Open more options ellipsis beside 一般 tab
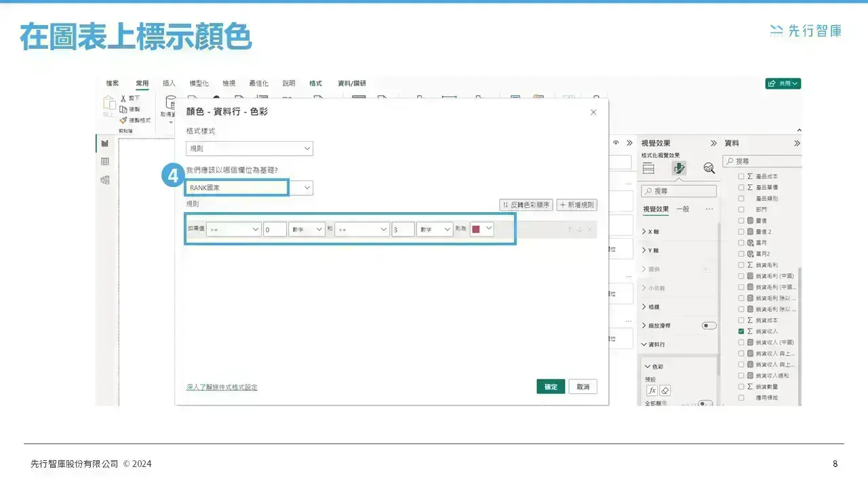The height and width of the screenshot is (488, 868). (709, 209)
